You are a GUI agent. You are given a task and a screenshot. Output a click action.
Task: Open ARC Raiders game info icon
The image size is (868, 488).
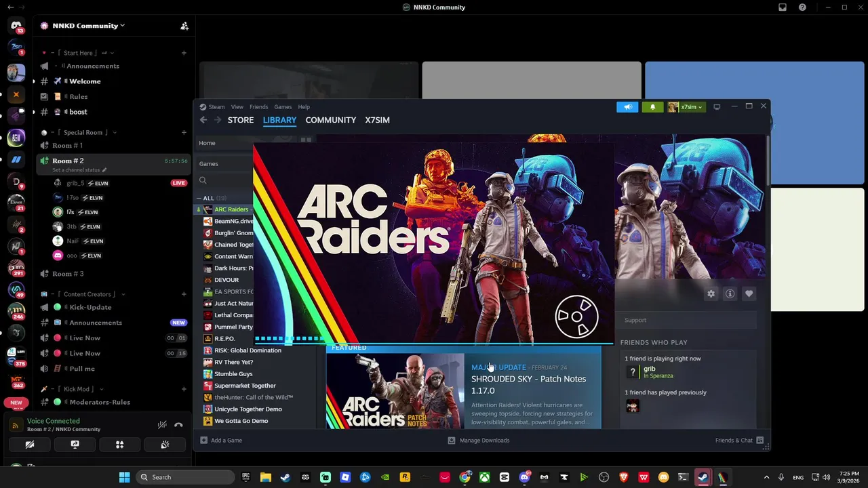(730, 293)
